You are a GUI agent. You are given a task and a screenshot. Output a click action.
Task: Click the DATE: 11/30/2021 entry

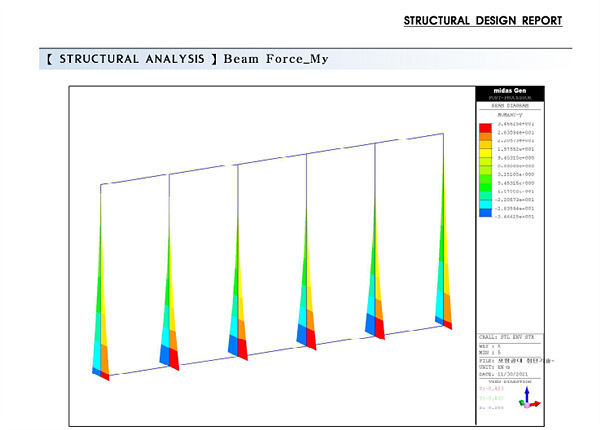pyautogui.click(x=503, y=374)
